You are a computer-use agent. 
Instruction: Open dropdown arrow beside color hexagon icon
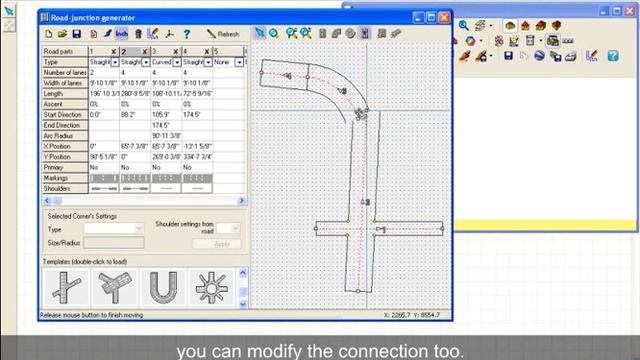coord(481,41)
